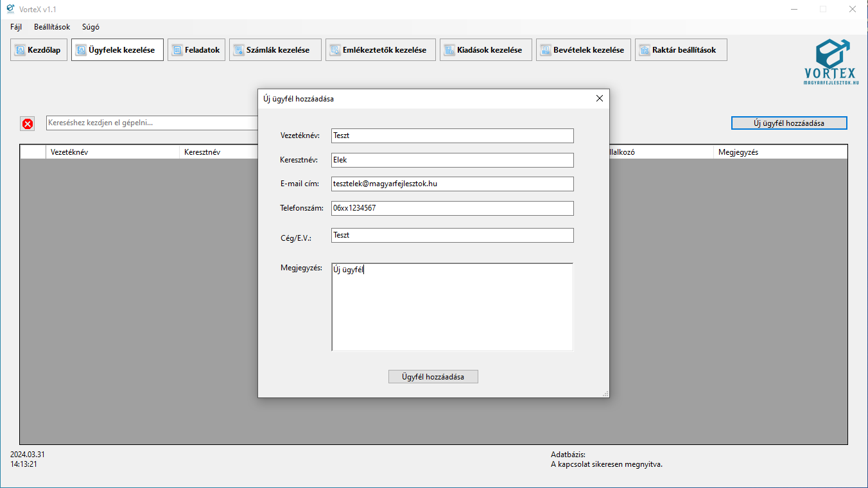The width and height of the screenshot is (868, 488).
Task: Go to Számlák kezelése invoices section
Action: [x=275, y=50]
